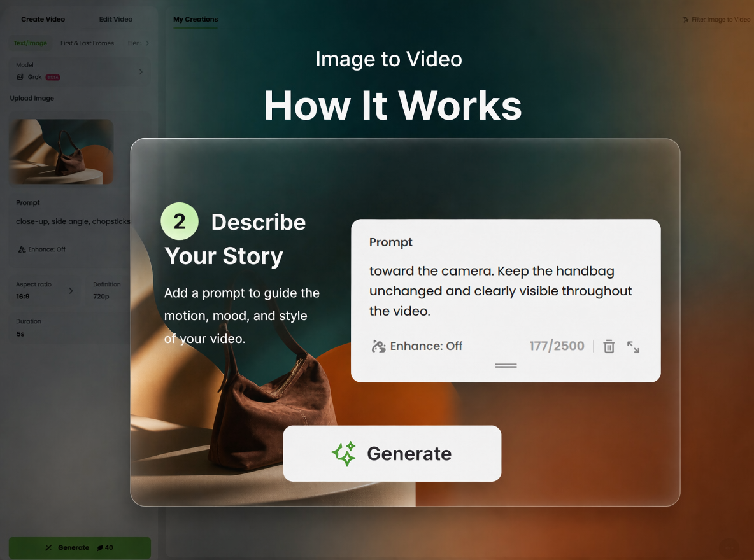
Task: Click the BETA badge next to Grok
Action: [x=53, y=77]
